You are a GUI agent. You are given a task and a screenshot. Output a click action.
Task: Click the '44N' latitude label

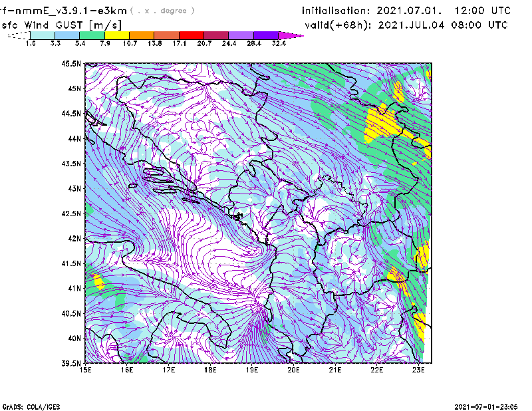pos(74,138)
